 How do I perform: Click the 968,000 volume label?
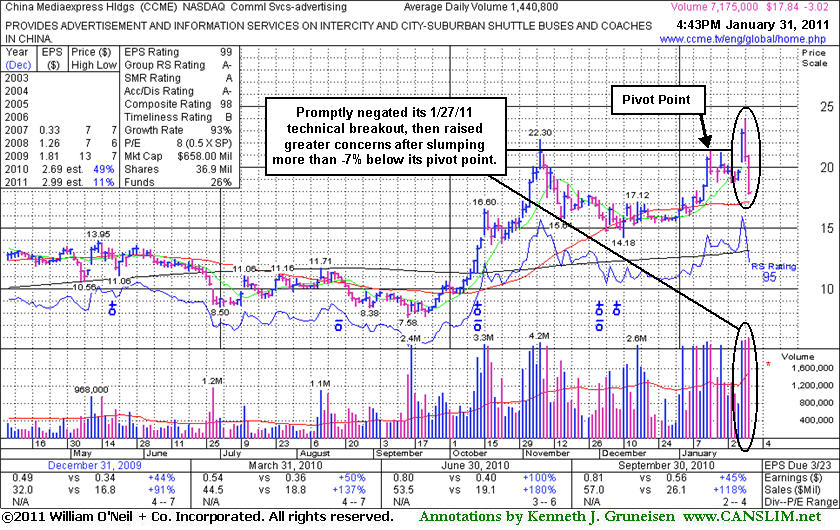[x=91, y=390]
